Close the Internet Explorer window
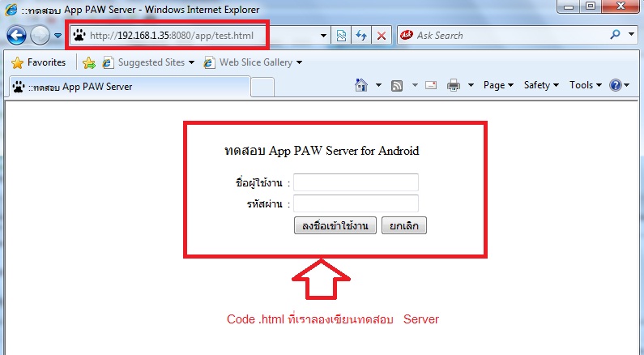The image size is (644, 355). pyautogui.click(x=621, y=6)
